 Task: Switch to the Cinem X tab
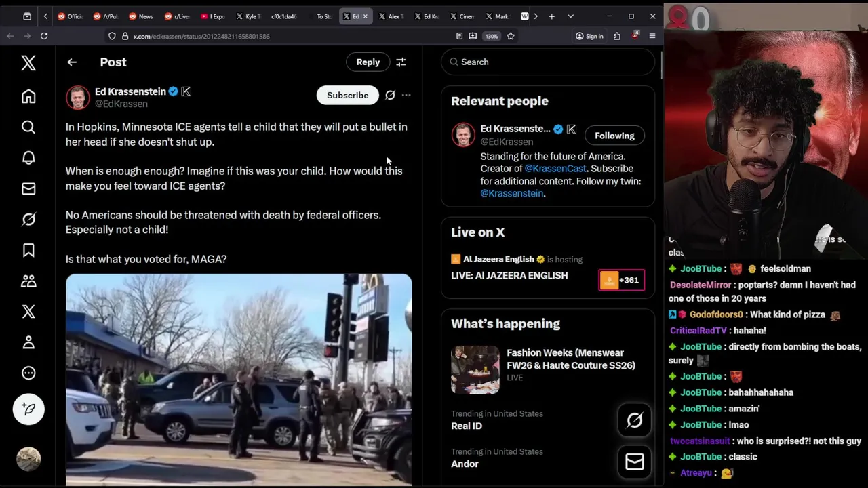(461, 16)
